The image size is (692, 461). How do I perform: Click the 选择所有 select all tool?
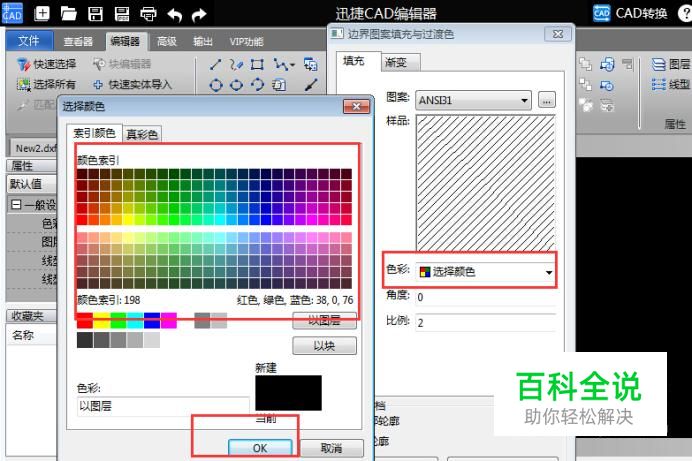pos(46,84)
